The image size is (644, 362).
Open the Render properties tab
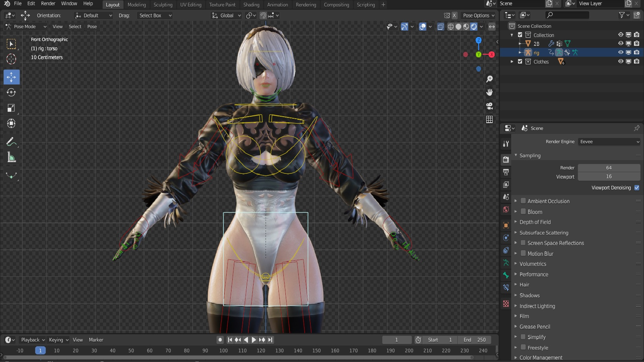click(506, 159)
